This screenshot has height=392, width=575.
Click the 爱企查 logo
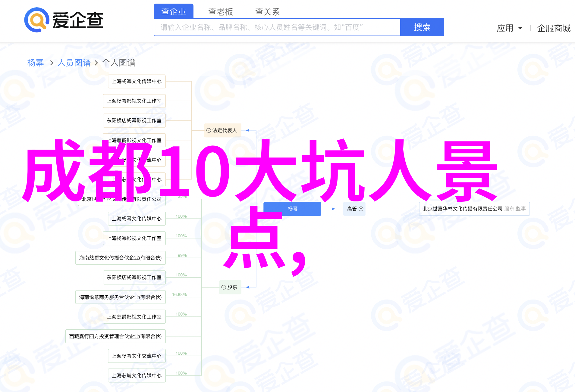(64, 20)
